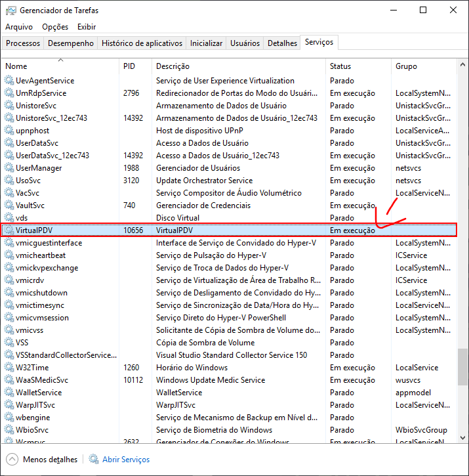469x476 pixels.
Task: Select the UserDataSvc service name
Action: click(37, 143)
